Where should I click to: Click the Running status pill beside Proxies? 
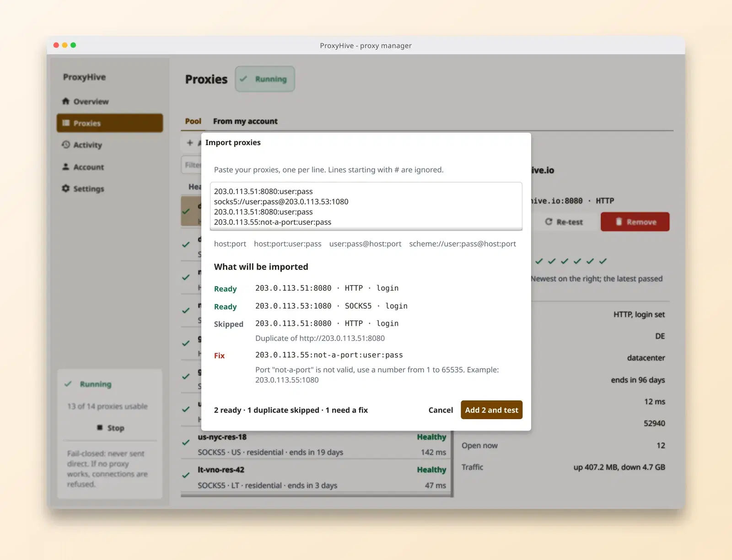point(265,79)
